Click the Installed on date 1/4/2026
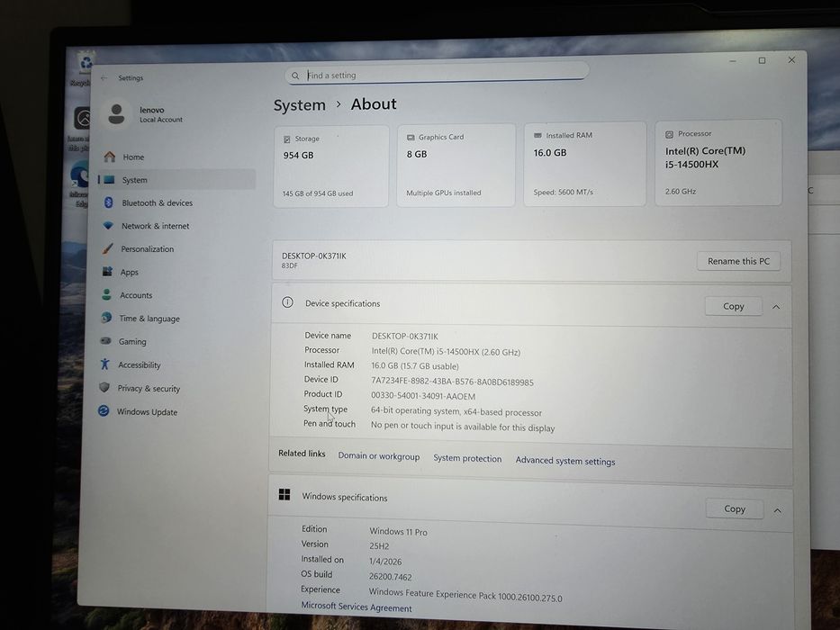The image size is (840, 630). [x=385, y=562]
